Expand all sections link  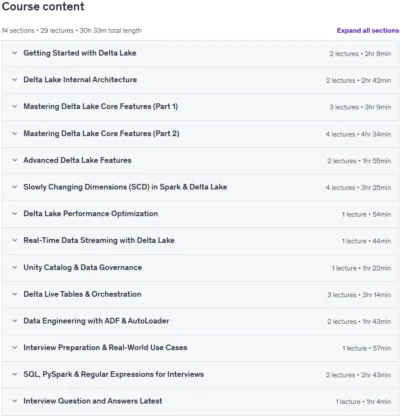[368, 30]
